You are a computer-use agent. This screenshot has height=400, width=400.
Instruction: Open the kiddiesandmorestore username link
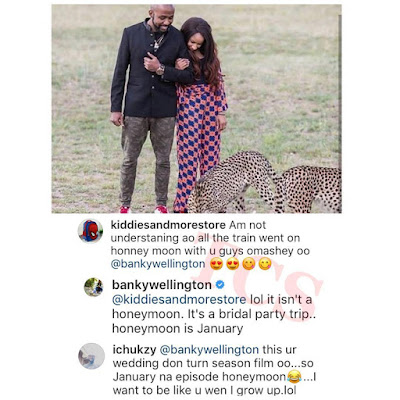click(x=169, y=225)
